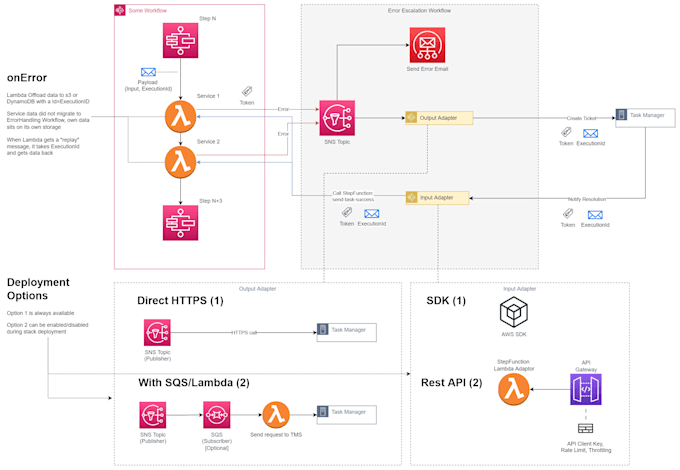Click the API Client Key firewall icon
This screenshot has width=680, height=470.
click(585, 428)
